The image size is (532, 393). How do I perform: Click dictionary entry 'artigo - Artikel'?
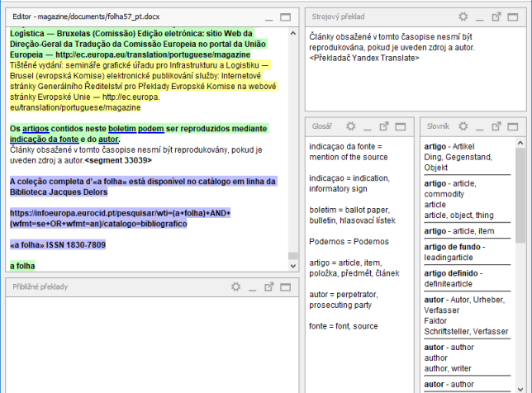458,157
